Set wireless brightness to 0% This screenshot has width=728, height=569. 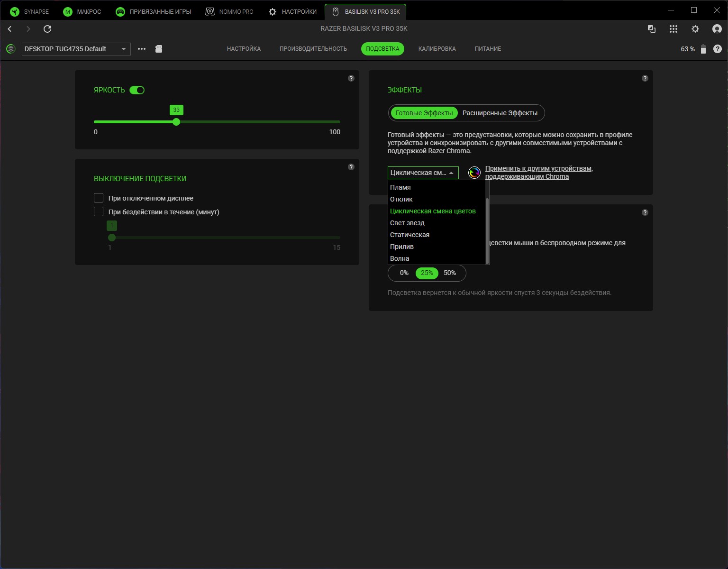pos(404,273)
